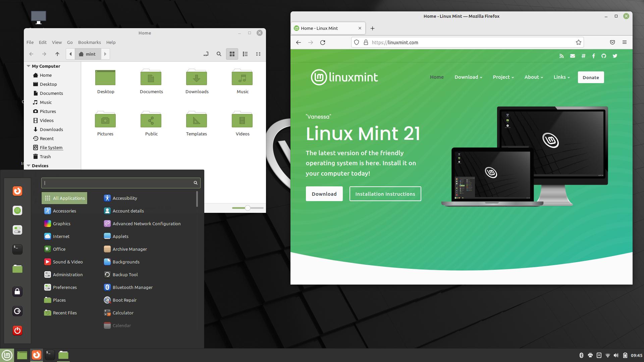Viewport: 644px width, 362px height.
Task: Switch file manager to compact view
Action: pyautogui.click(x=258, y=54)
